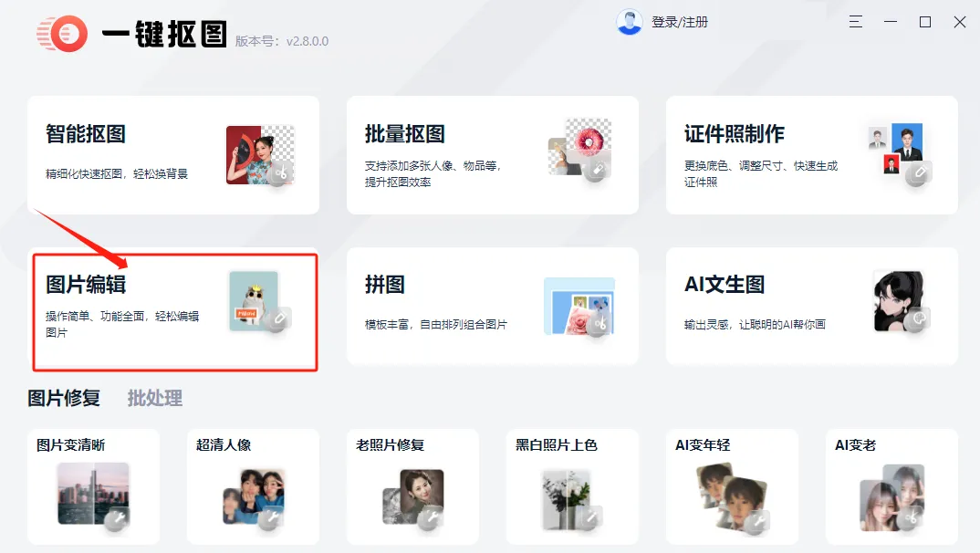Screen dimensions: 980x553
Task: Click the 智能抠图 woman cutout icon
Action: [260, 155]
